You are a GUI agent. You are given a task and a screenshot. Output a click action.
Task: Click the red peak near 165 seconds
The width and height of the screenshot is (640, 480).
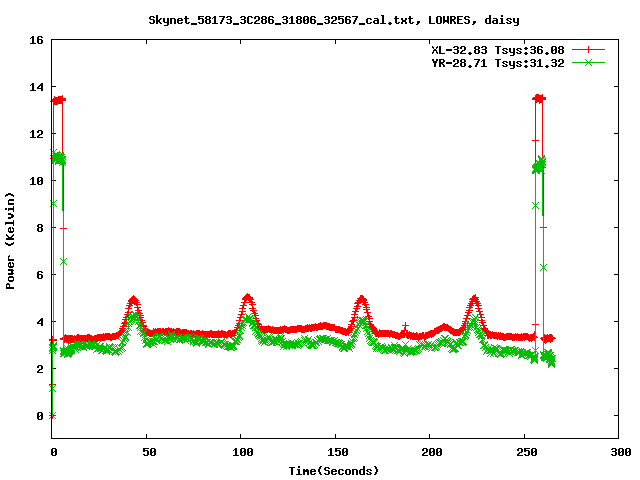(361, 299)
